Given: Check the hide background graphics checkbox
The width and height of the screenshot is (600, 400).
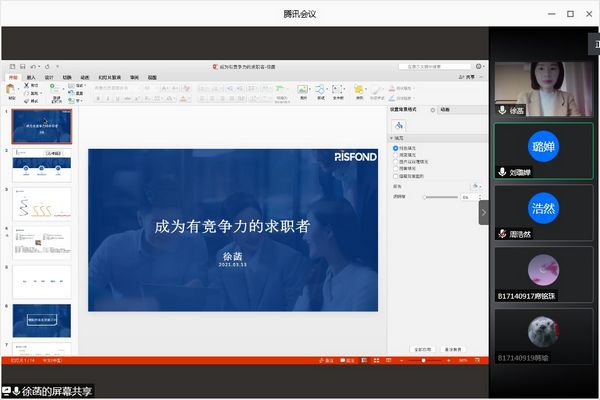Looking at the screenshot, I should (x=396, y=174).
